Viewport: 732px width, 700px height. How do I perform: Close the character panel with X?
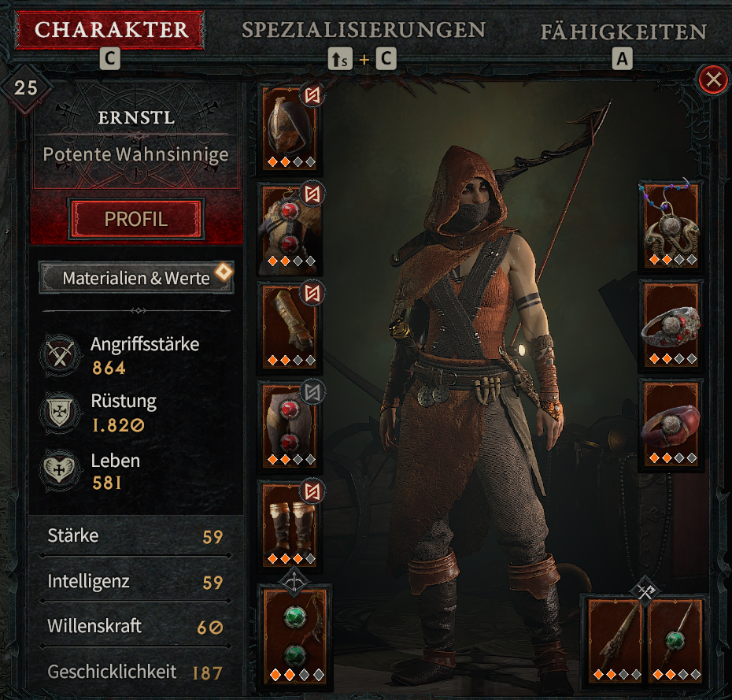(713, 80)
